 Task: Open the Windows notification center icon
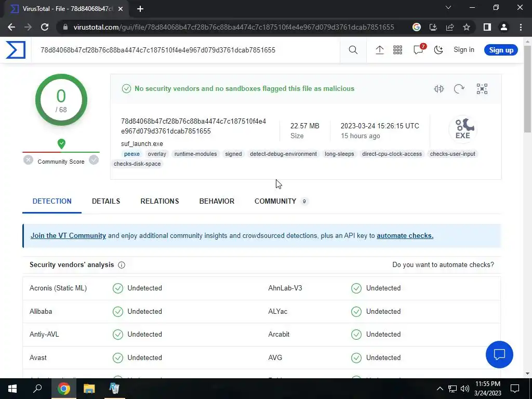coord(515,389)
